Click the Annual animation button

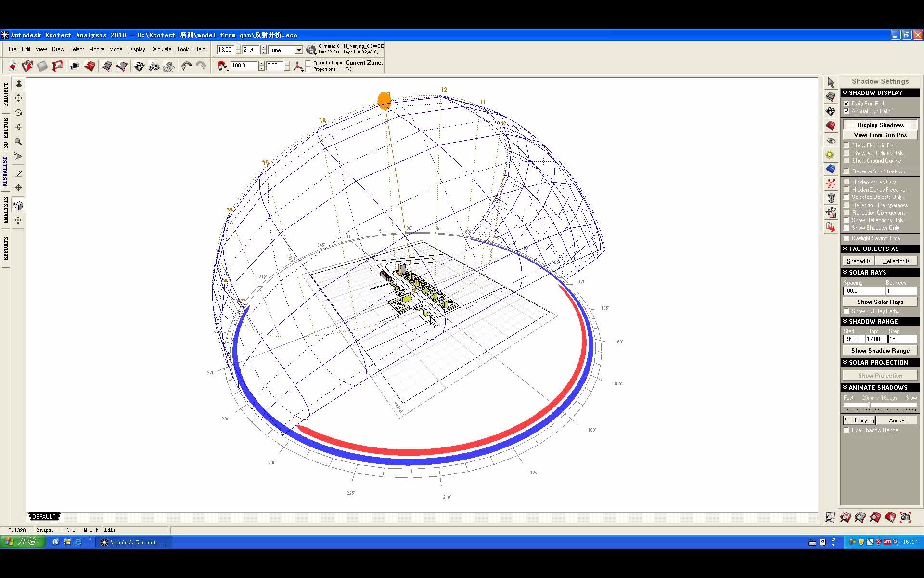(897, 420)
